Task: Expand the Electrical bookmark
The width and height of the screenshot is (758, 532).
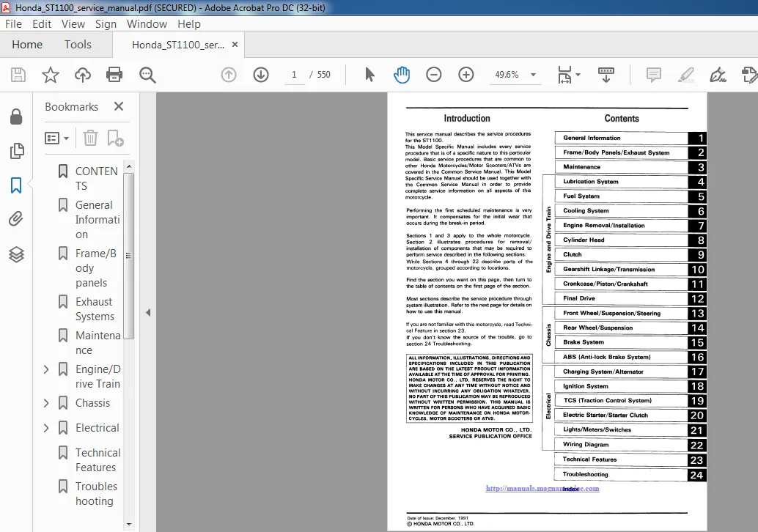Action: click(x=46, y=428)
